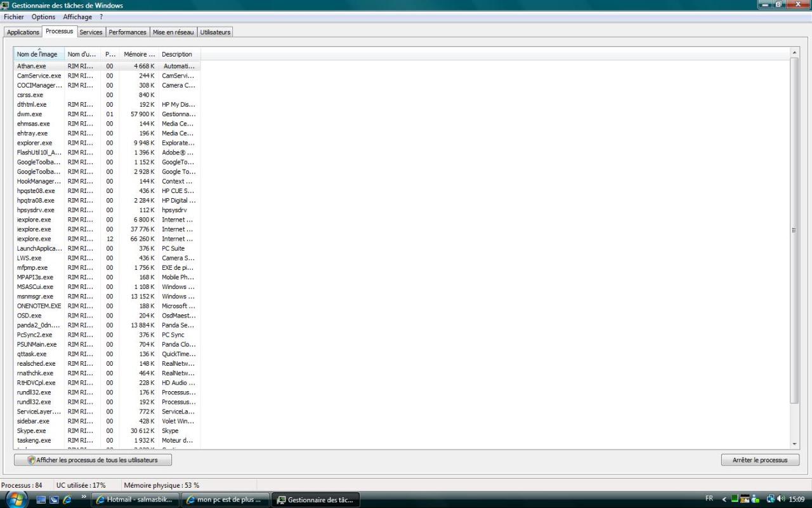Open the tray icon left of Messenger
812x508 pixels.
(745, 499)
